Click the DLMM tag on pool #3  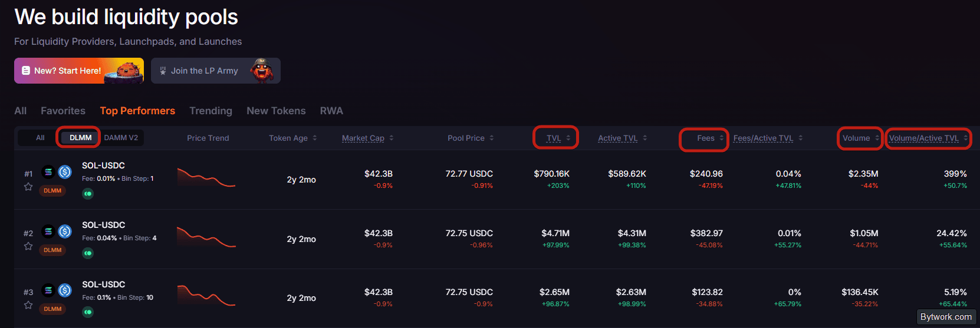coord(52,309)
